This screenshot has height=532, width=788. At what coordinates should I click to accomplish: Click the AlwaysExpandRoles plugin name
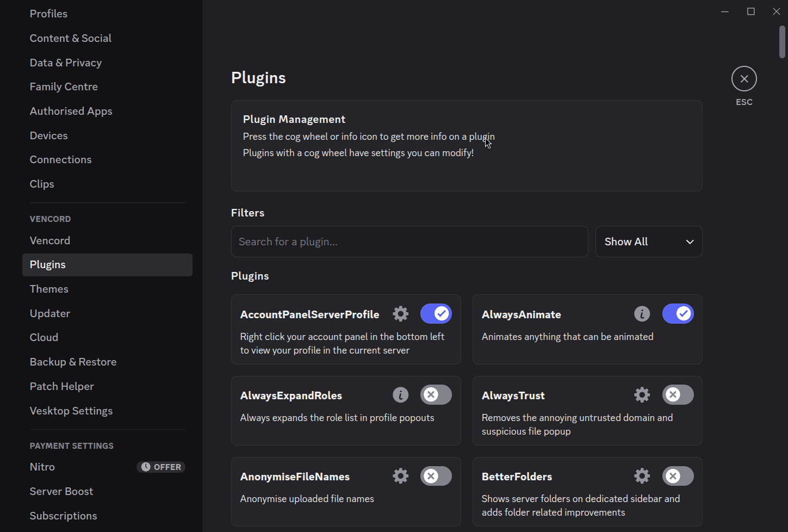(291, 395)
